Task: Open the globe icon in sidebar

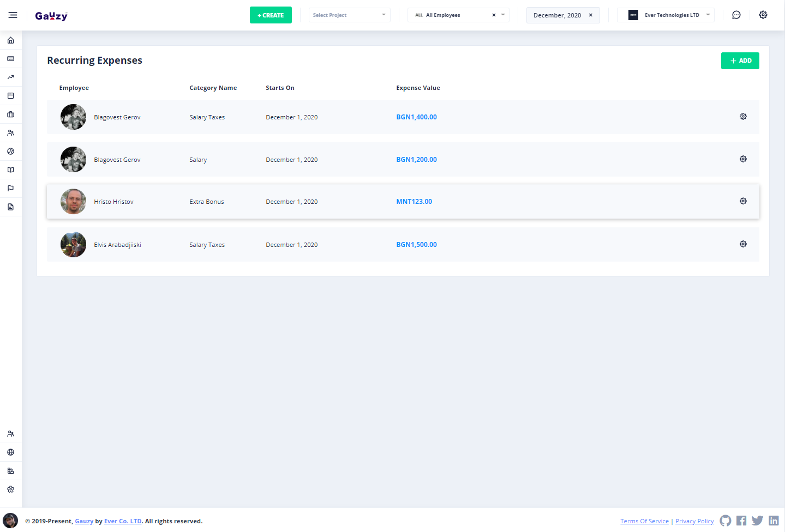Action: tap(10, 452)
